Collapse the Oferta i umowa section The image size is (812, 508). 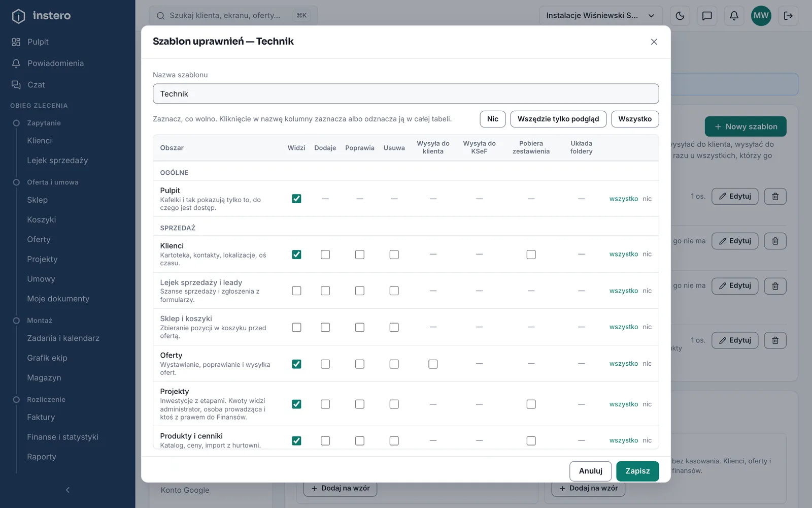[x=52, y=182]
